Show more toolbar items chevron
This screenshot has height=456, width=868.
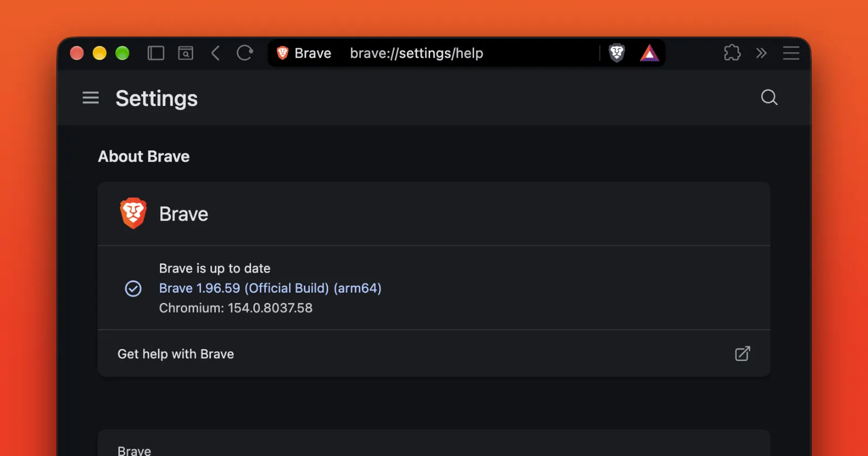tap(761, 53)
